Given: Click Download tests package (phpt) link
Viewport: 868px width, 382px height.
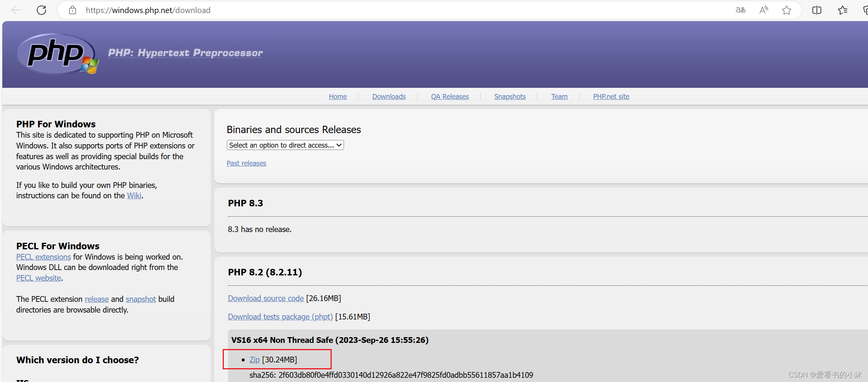Looking at the screenshot, I should (x=280, y=317).
